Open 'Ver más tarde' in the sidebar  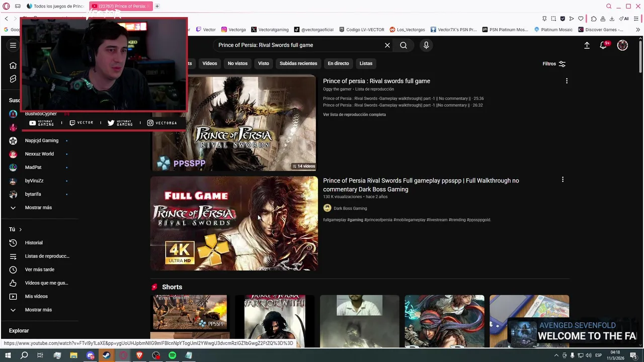39,269
